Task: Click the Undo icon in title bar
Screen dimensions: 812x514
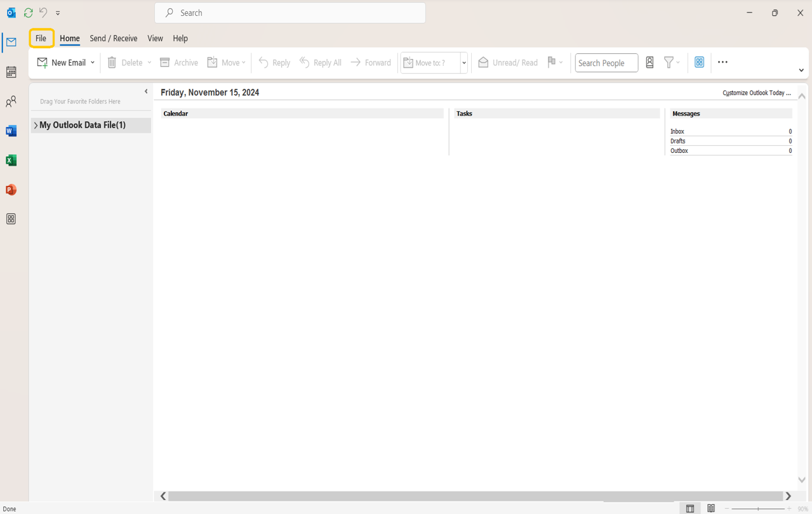Action: (43, 13)
